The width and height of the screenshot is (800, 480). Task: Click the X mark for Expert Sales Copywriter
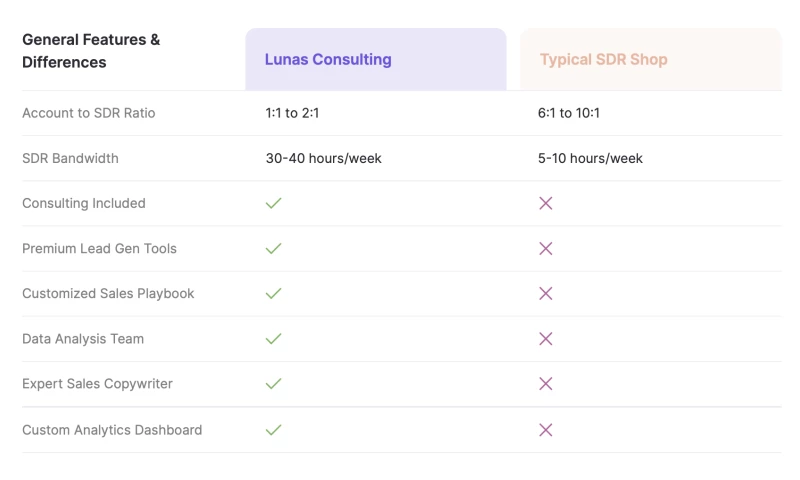545,383
